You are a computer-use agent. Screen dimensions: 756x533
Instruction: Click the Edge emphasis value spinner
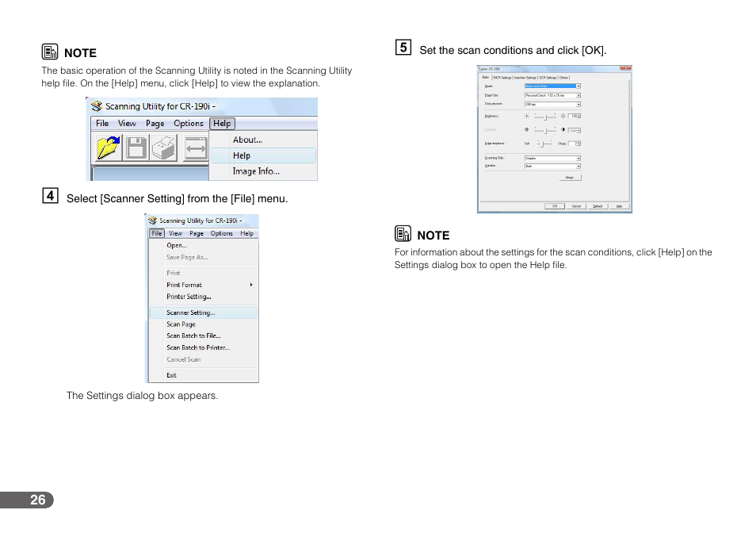(575, 144)
